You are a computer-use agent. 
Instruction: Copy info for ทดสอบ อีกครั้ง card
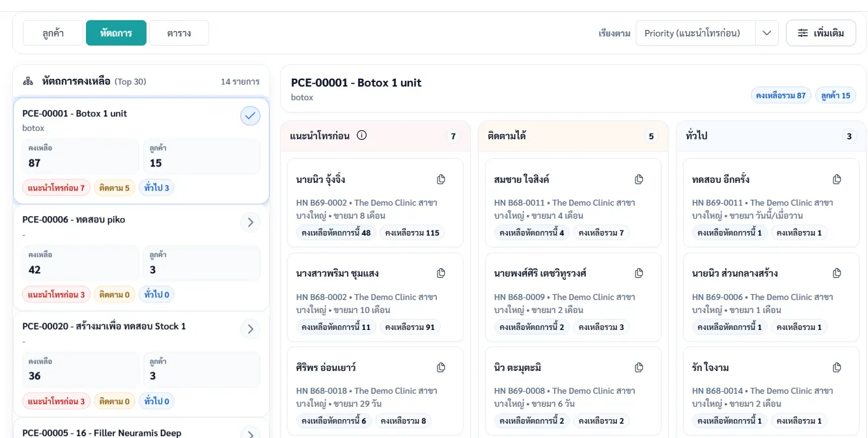(837, 180)
